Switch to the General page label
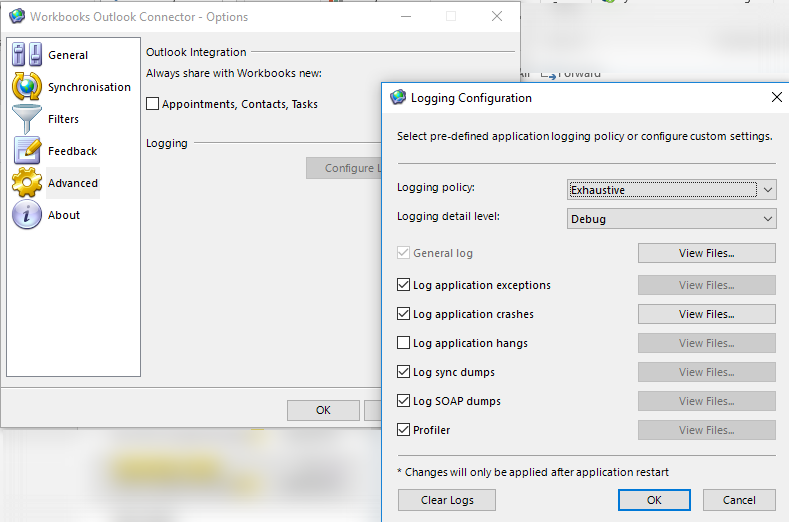 tap(68, 55)
